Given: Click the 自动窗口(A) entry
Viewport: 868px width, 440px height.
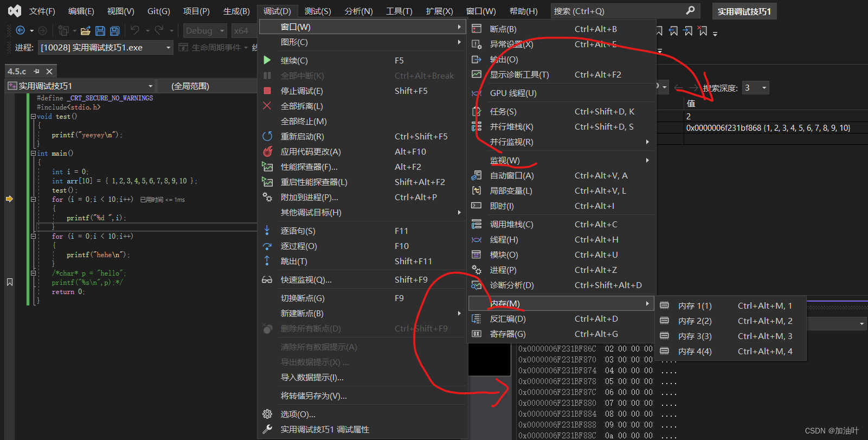Looking at the screenshot, I should point(562,175).
